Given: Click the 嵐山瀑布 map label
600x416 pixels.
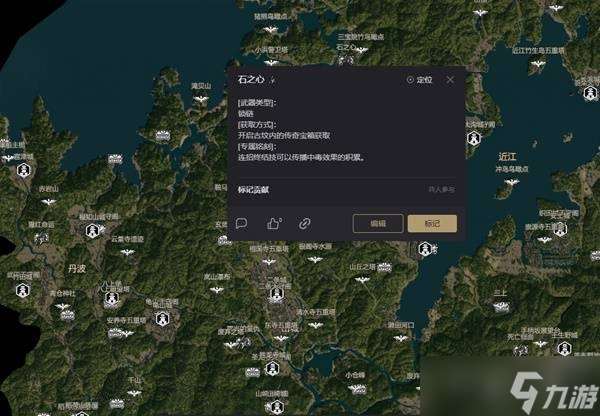Looking at the screenshot, I should point(217,277).
